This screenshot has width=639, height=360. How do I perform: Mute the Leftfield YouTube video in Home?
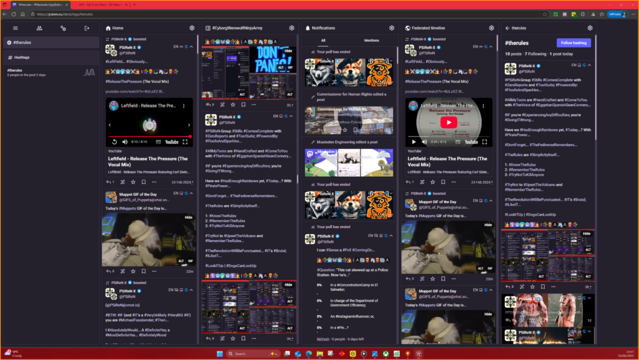point(125,142)
